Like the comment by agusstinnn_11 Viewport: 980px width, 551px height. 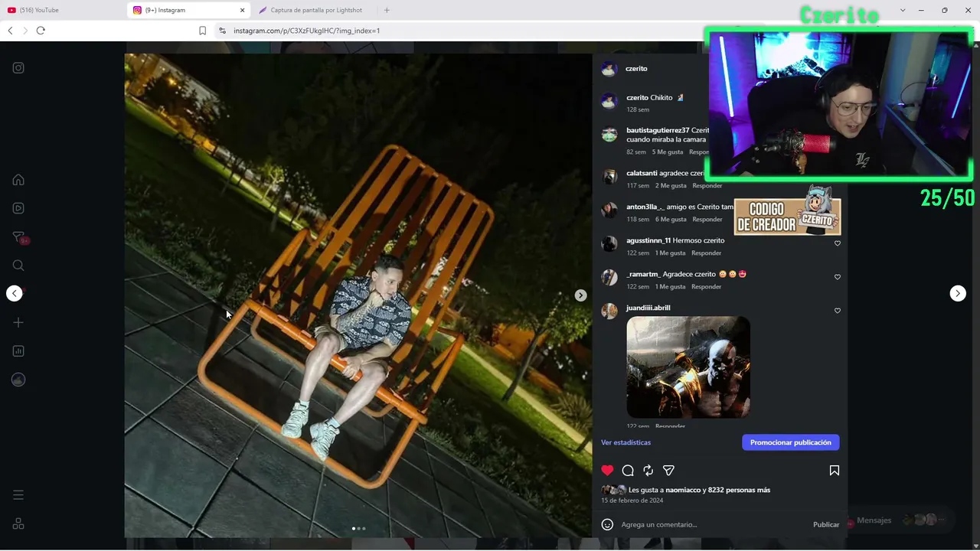pyautogui.click(x=837, y=243)
